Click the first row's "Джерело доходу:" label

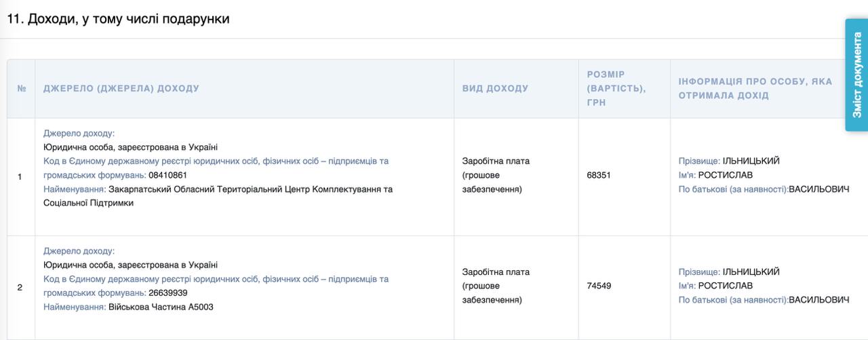click(79, 134)
